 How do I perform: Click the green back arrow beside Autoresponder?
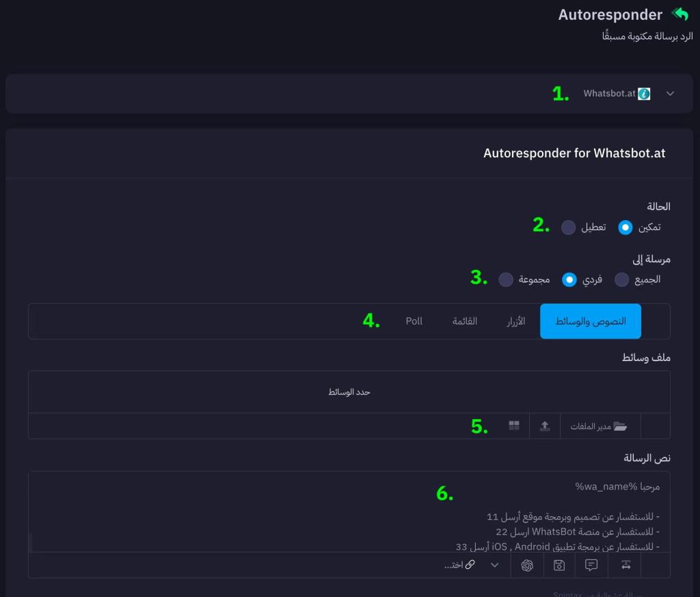680,14
